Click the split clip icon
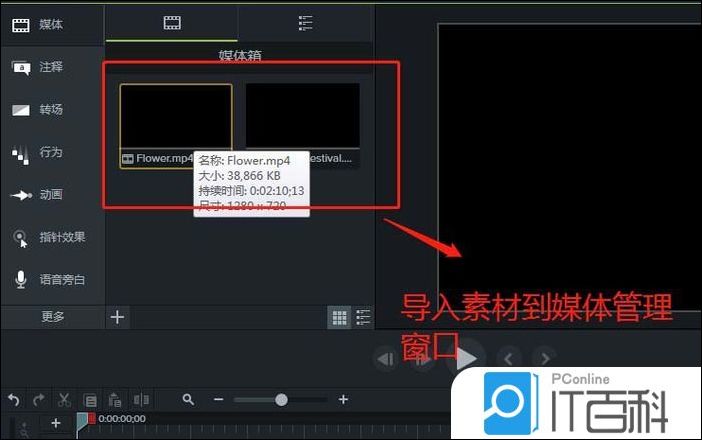The width and height of the screenshot is (702, 440). tap(141, 399)
